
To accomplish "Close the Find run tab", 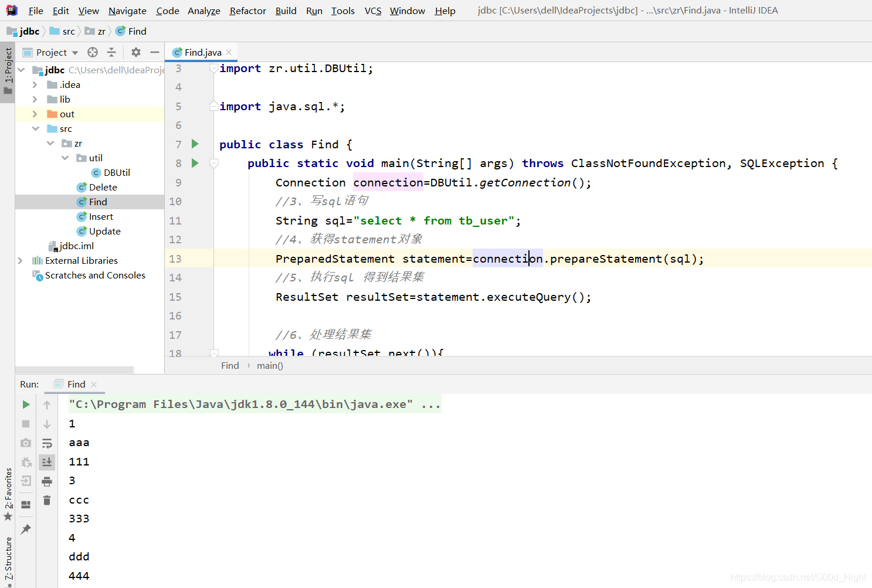I will pos(94,385).
